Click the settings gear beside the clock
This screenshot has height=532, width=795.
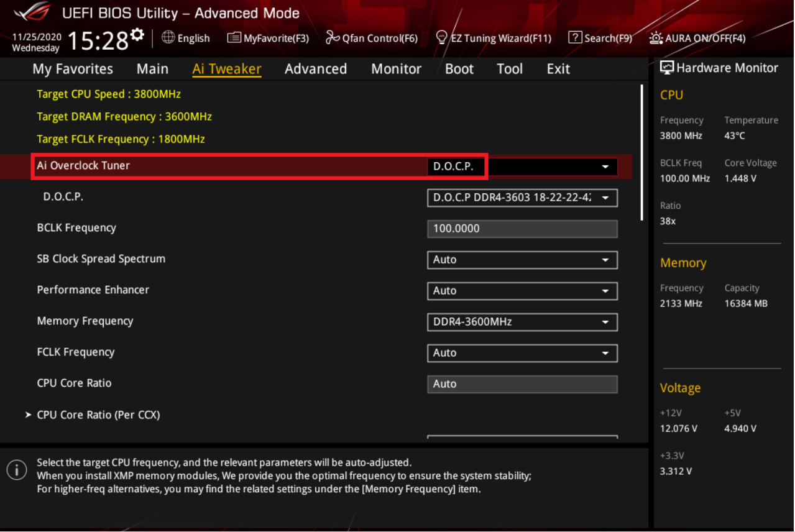(137, 34)
